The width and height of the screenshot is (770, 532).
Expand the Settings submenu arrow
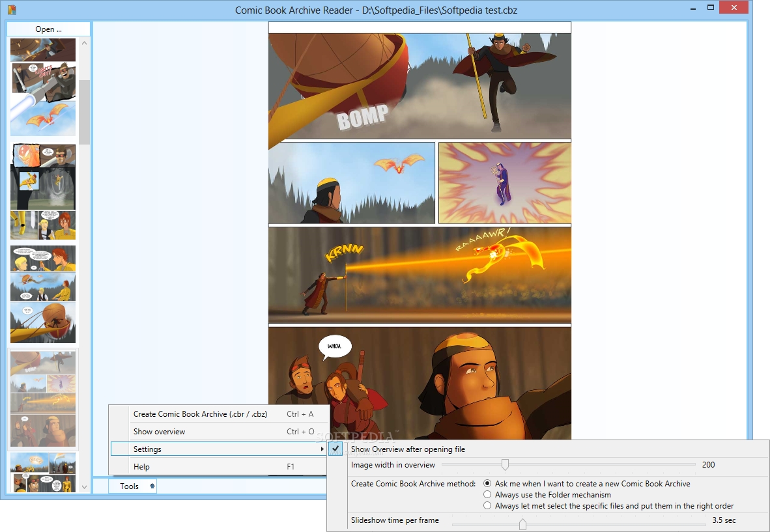coord(322,449)
